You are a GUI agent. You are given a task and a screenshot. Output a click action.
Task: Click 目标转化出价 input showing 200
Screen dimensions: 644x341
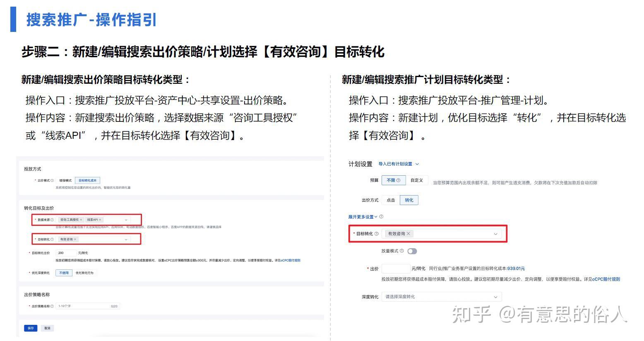pyautogui.click(x=66, y=253)
